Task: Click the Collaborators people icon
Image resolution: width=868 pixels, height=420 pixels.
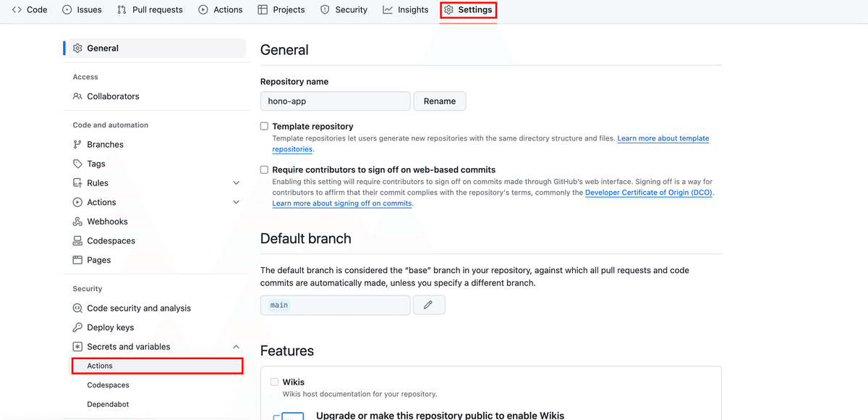Action: click(77, 96)
